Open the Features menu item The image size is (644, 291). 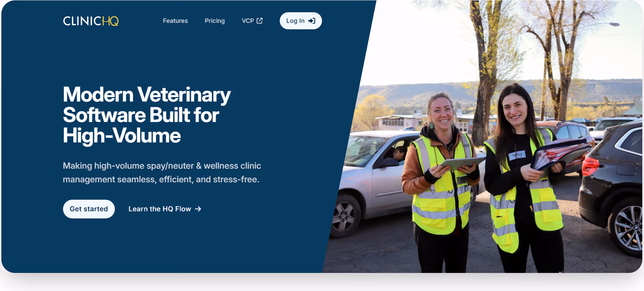tap(175, 21)
